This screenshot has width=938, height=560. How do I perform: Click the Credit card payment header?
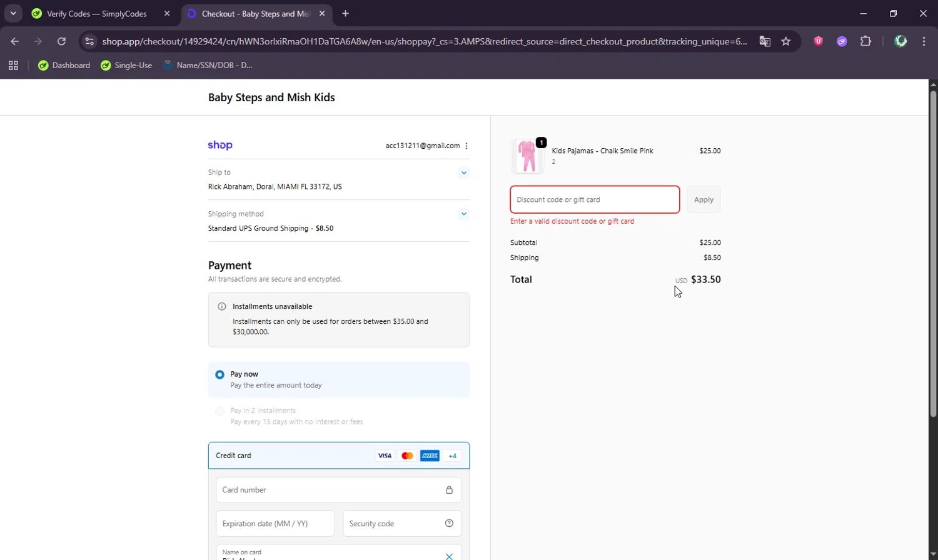339,456
